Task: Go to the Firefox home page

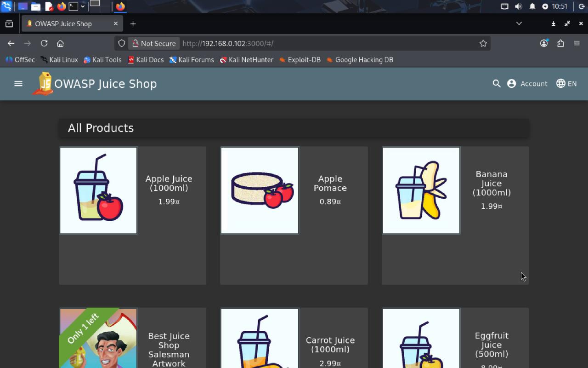Action: (60, 43)
